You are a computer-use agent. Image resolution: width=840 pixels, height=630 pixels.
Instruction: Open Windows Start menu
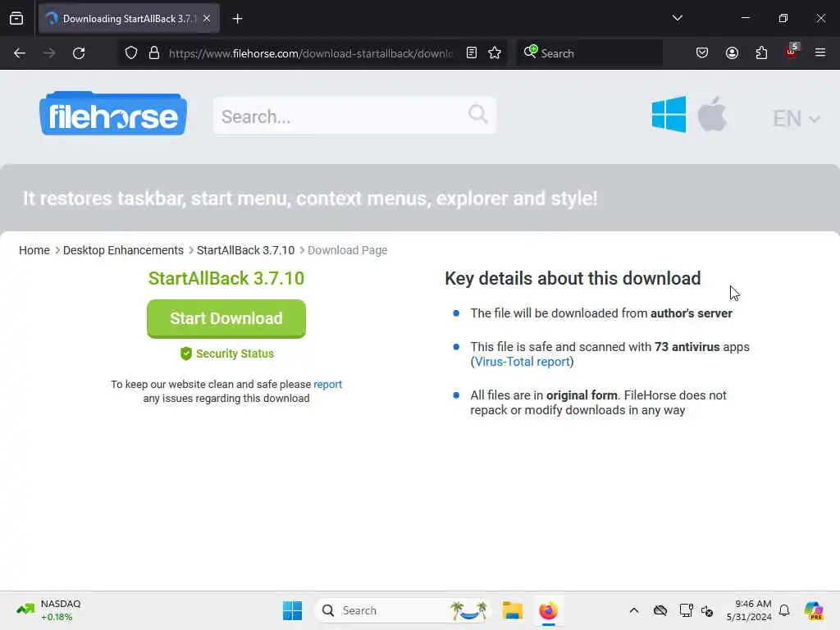tap(293, 610)
